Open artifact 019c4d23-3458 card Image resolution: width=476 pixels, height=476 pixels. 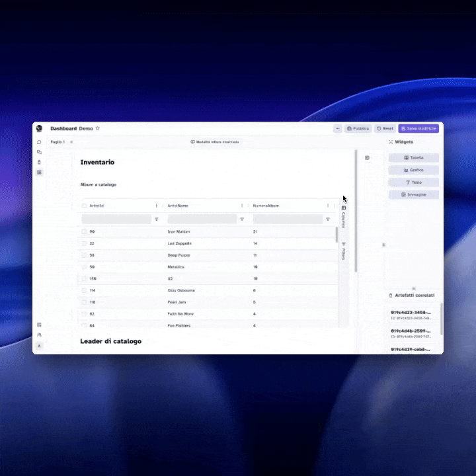pos(412,315)
